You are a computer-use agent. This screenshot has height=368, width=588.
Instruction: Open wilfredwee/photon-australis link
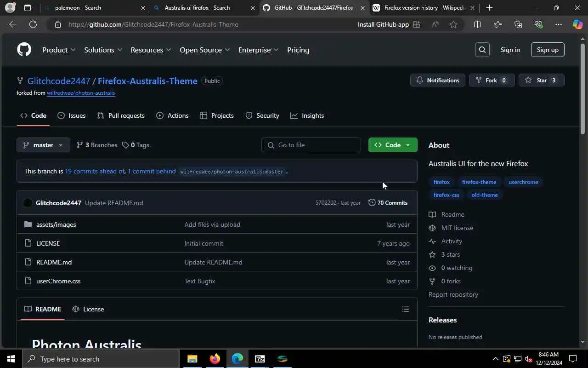pyautogui.click(x=81, y=93)
